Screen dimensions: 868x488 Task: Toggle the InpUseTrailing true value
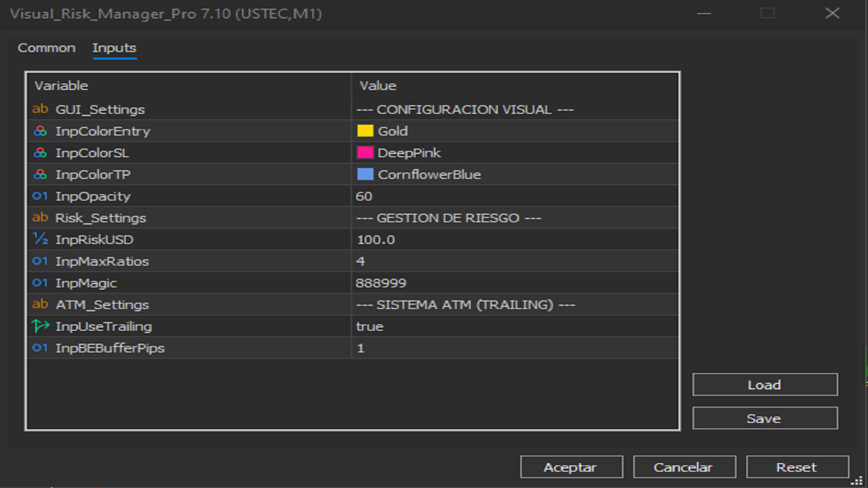[370, 326]
